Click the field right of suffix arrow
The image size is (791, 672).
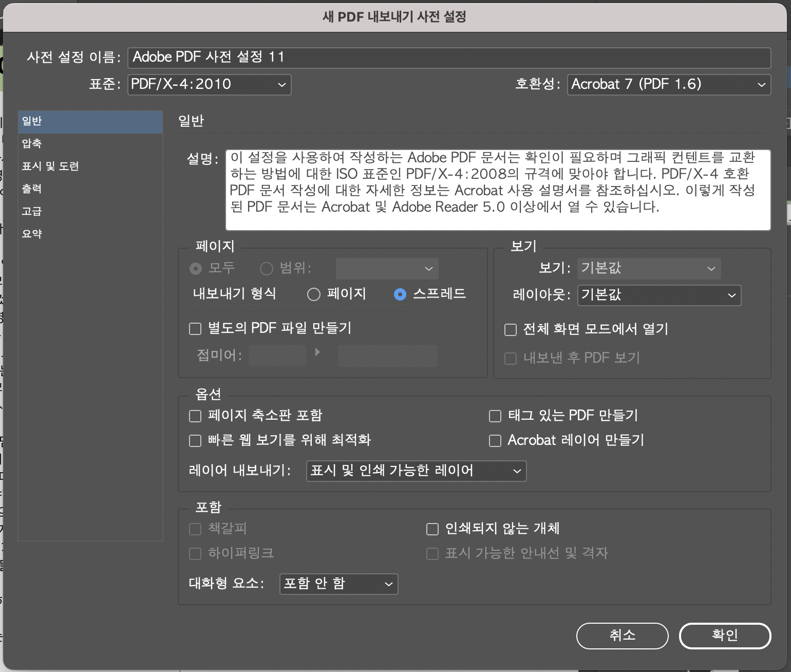coord(388,356)
